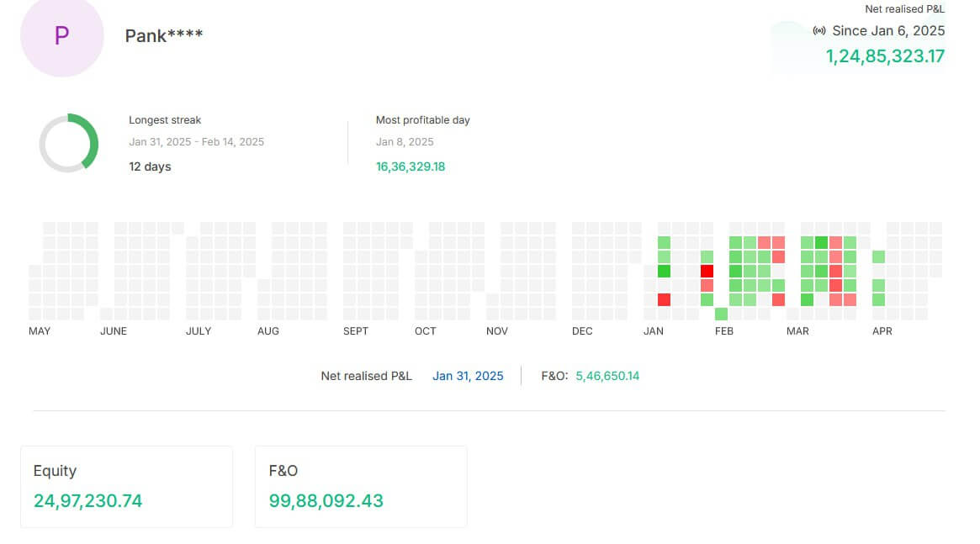Select the brightest red heatmap cell in late January
Screen dimensions: 980x544
coord(707,271)
